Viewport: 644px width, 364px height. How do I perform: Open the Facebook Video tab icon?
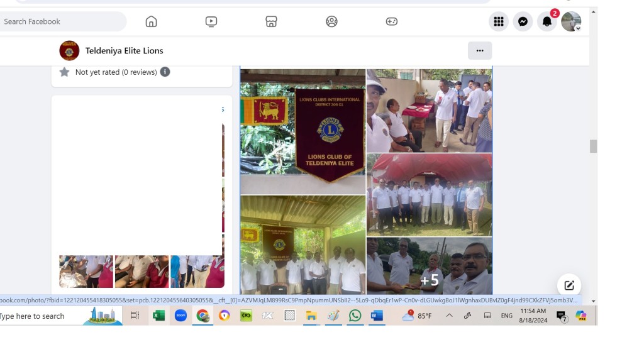211,21
